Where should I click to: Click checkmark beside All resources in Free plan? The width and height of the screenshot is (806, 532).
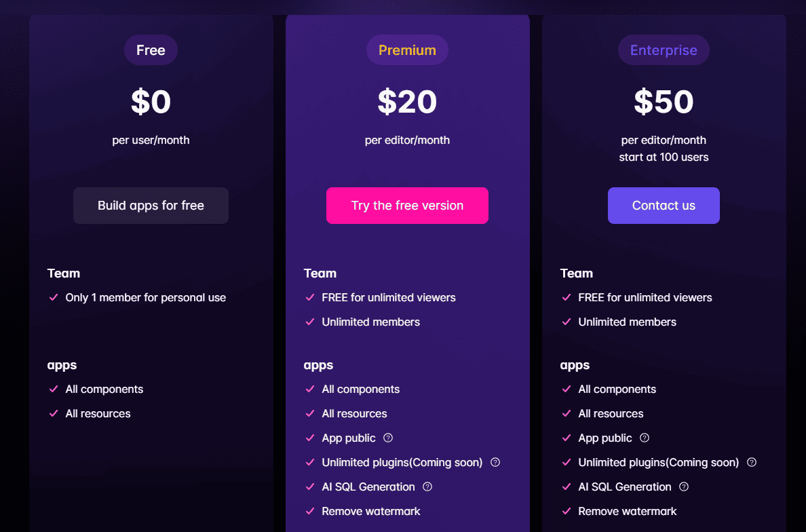[x=54, y=413]
